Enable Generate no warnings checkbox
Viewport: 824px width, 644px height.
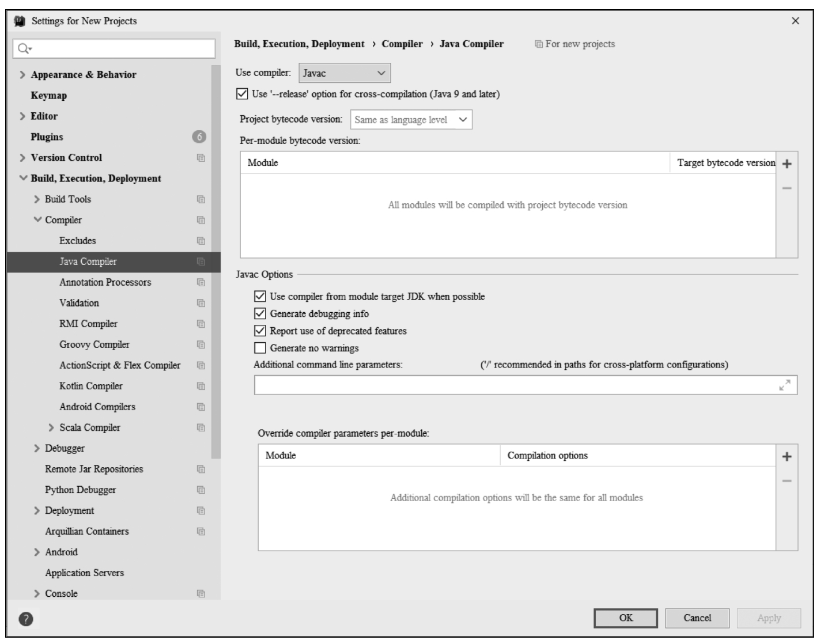[260, 348]
